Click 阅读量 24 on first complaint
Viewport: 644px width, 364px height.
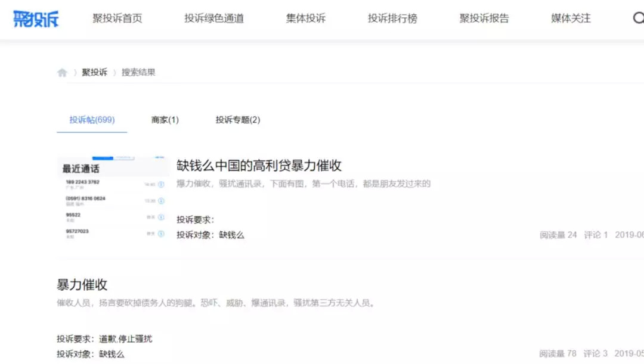tap(558, 235)
